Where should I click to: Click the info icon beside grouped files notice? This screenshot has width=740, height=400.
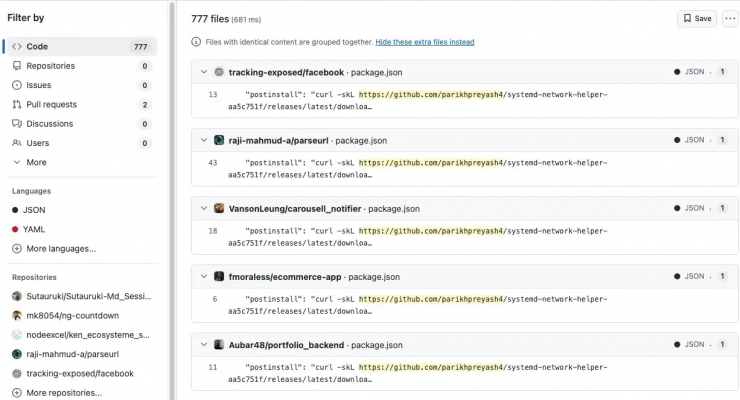(x=196, y=42)
